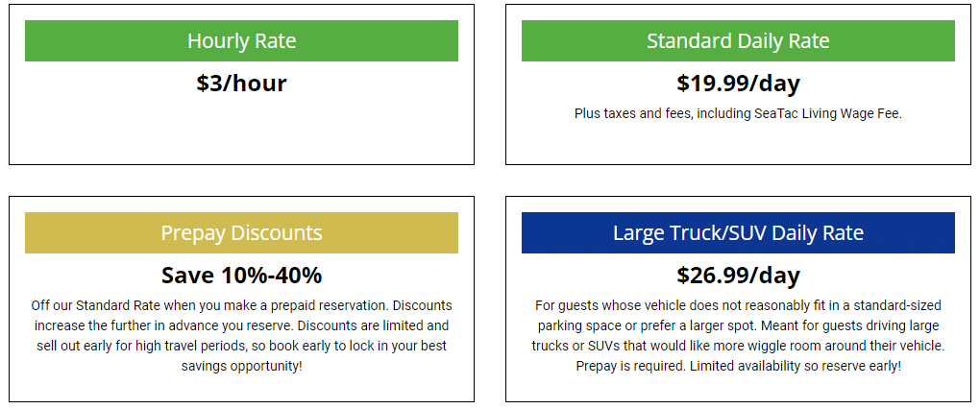Click the blue Large Truck/SUV Daily Rate header
The height and width of the screenshot is (409, 980).
(x=738, y=233)
